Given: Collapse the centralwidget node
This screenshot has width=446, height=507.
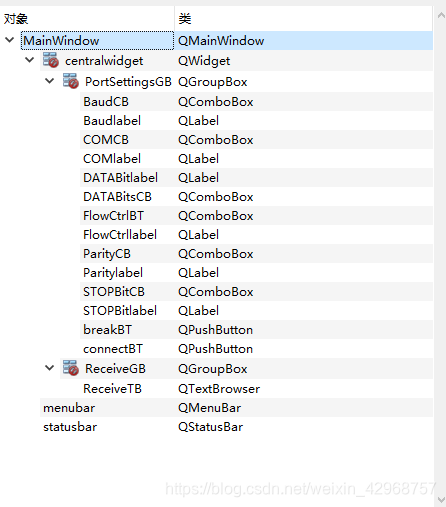Looking at the screenshot, I should [30, 60].
